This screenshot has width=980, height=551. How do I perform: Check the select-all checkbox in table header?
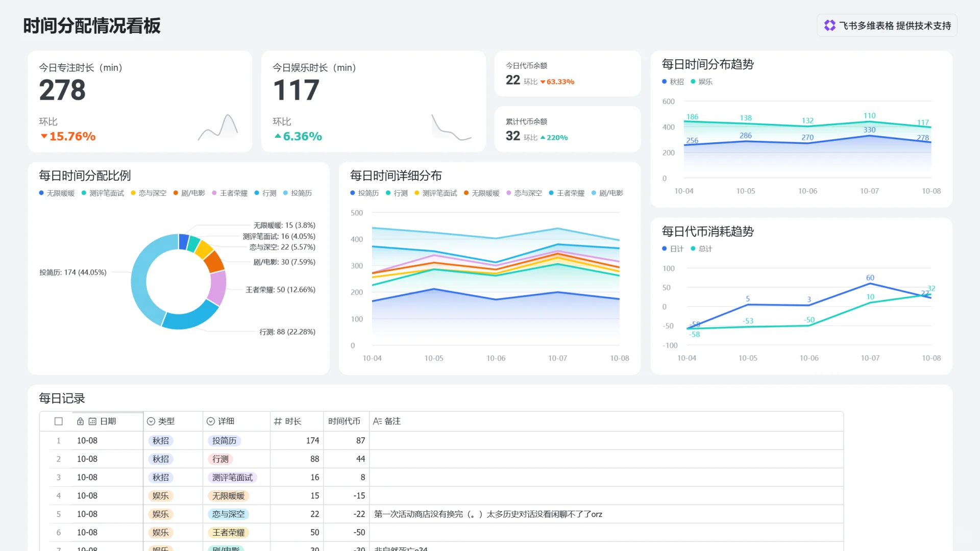point(59,421)
